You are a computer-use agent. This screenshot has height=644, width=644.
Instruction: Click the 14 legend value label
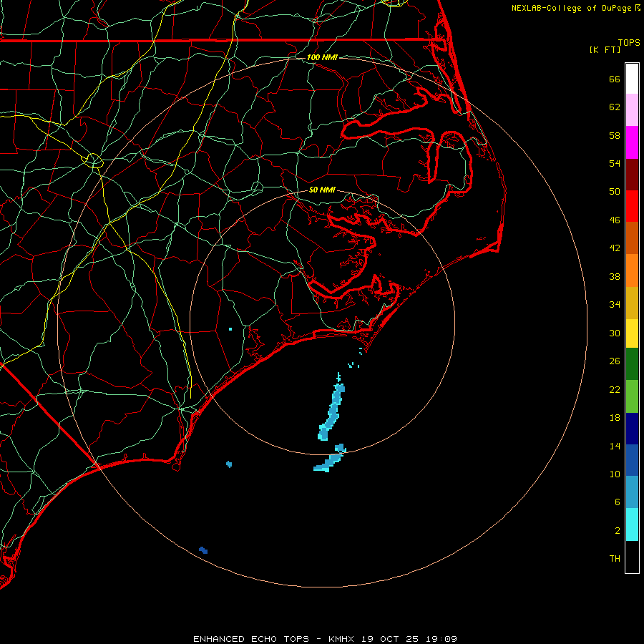coord(615,446)
